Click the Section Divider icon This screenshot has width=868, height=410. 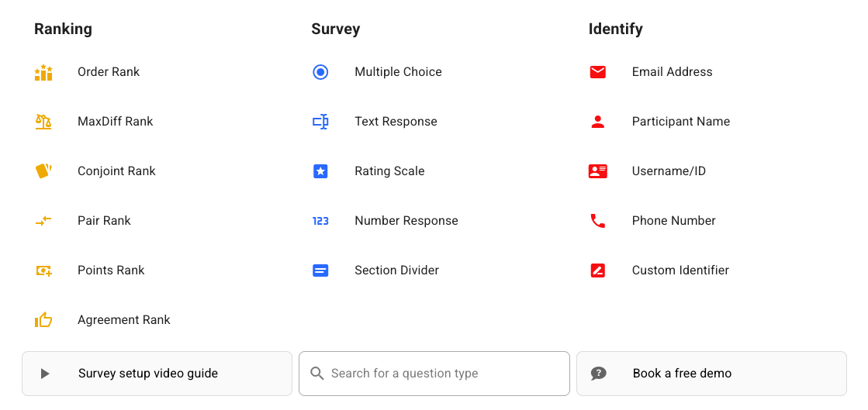[x=320, y=270]
